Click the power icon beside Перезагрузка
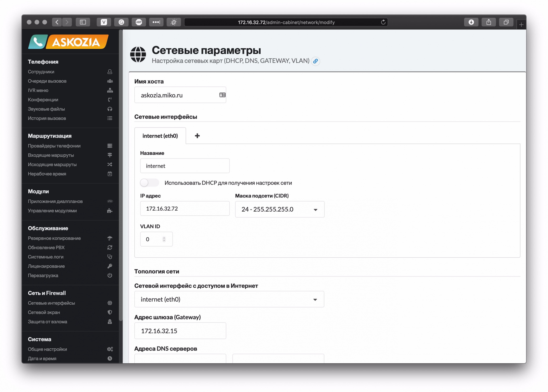The height and width of the screenshot is (392, 548). tap(110, 275)
